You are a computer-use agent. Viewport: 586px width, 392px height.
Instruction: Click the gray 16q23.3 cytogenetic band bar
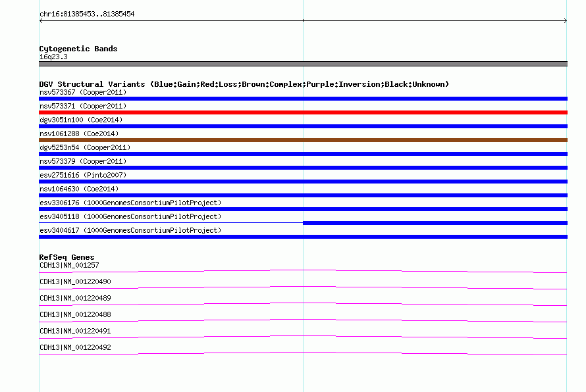[303, 64]
